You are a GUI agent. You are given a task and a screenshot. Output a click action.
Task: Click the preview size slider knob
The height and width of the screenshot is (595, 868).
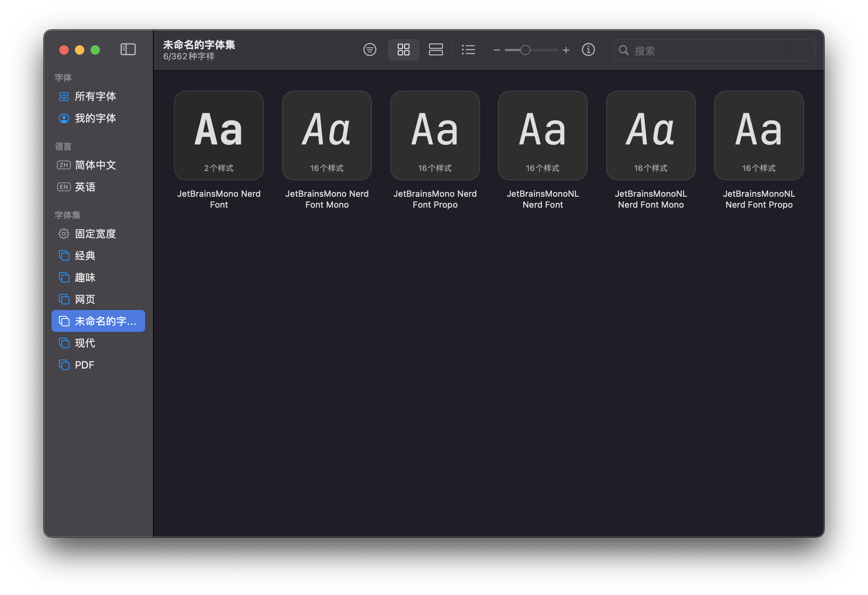tap(525, 50)
